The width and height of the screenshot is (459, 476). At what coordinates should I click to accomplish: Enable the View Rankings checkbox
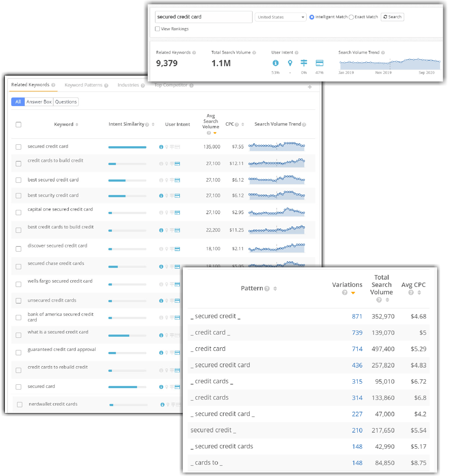pyautogui.click(x=157, y=29)
